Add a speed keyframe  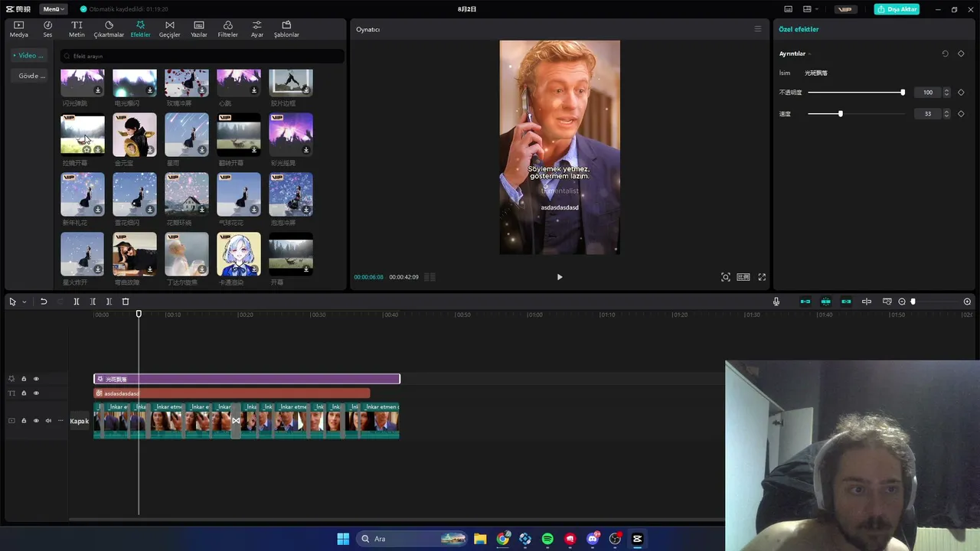[x=961, y=114]
